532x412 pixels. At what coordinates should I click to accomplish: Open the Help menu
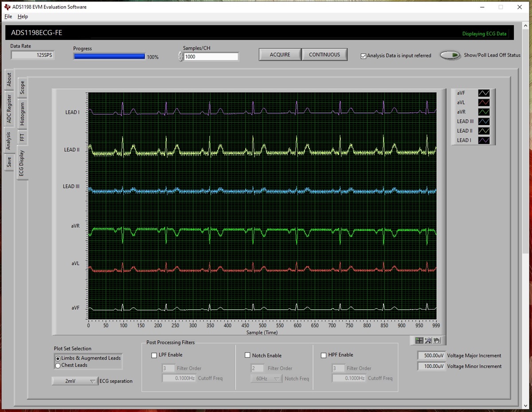tap(23, 16)
